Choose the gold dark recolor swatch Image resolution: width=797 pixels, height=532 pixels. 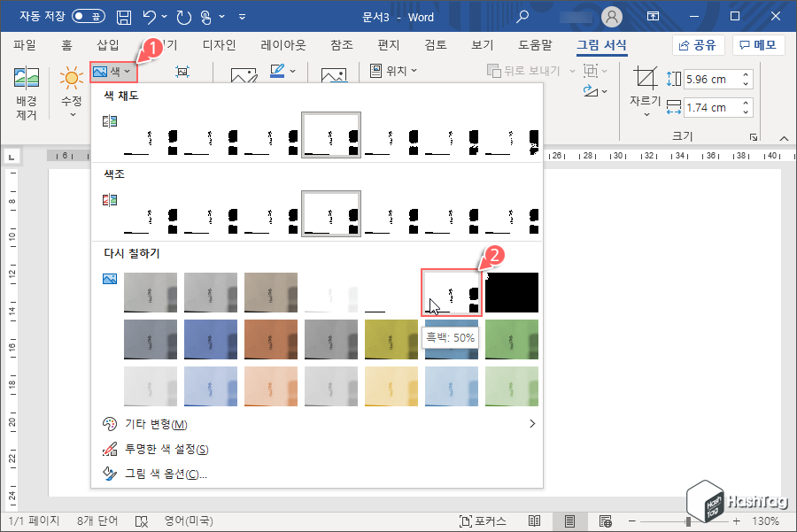pyautogui.click(x=391, y=339)
